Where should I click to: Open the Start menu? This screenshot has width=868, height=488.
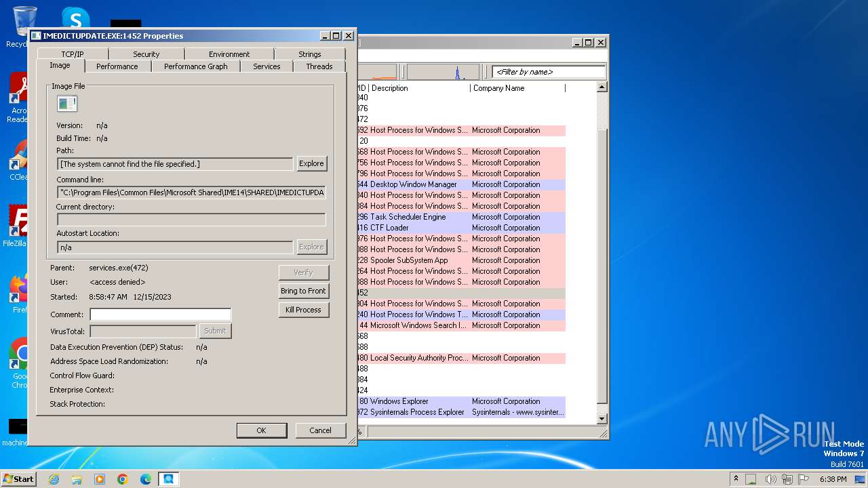coord(18,479)
